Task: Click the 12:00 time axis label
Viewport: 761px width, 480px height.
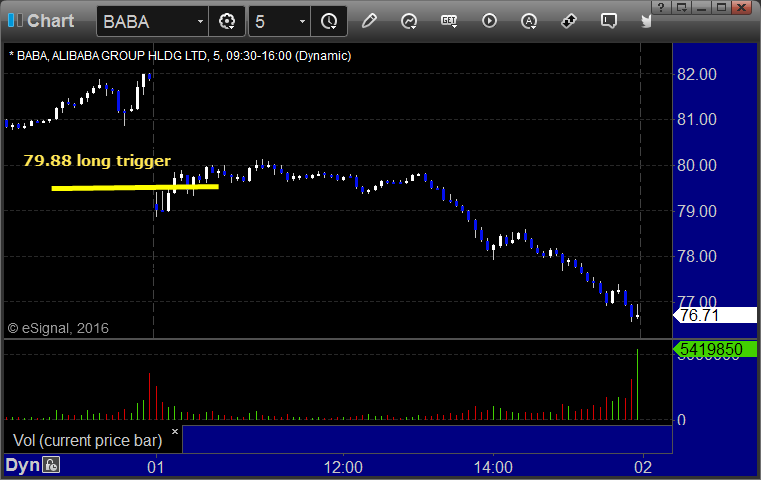Action: (343, 467)
